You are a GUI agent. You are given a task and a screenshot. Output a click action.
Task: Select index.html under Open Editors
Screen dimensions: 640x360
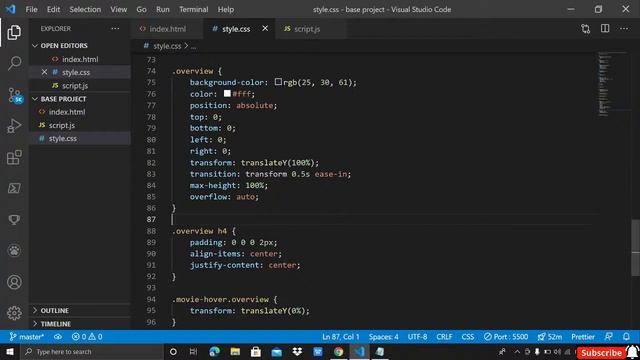pos(80,59)
